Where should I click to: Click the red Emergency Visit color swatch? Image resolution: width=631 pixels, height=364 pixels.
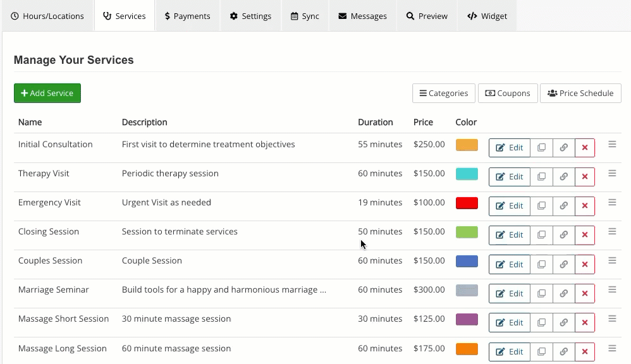click(x=467, y=203)
